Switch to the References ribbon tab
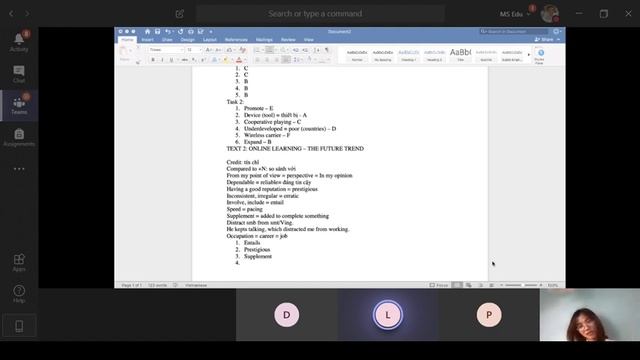Screen dimensions: 640x360 tap(236, 40)
